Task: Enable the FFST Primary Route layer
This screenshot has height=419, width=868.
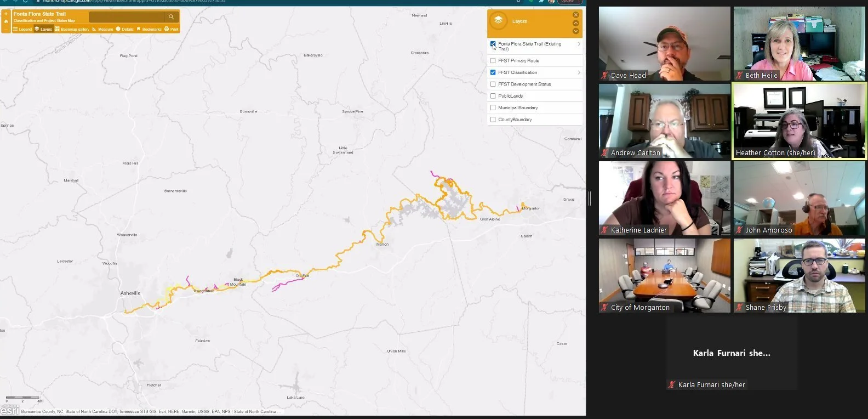Action: [x=493, y=61]
